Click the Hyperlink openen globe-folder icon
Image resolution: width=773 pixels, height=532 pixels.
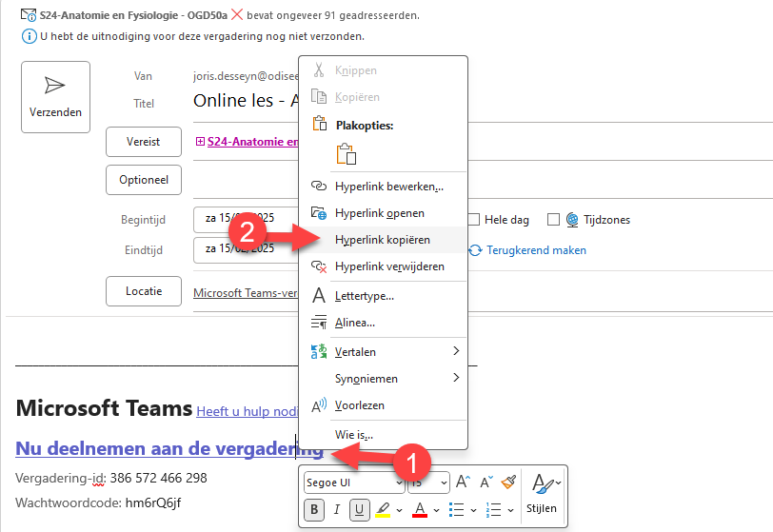point(319,213)
